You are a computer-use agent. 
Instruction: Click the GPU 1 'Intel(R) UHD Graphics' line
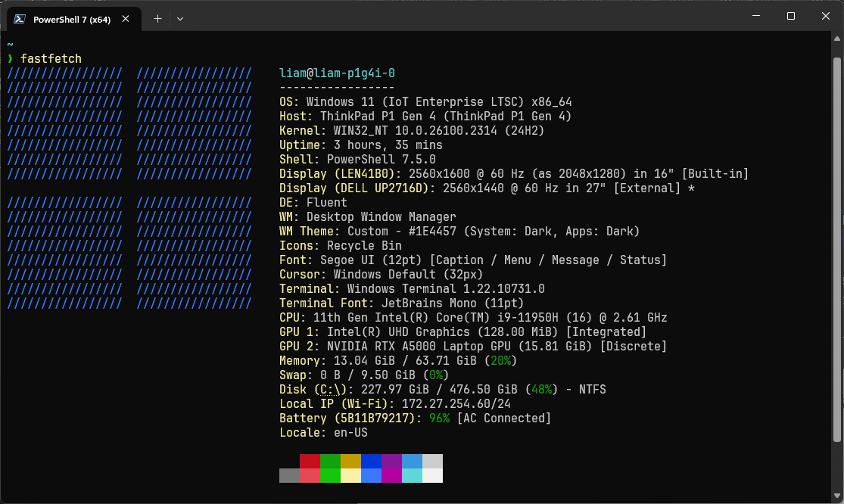[x=398, y=332]
